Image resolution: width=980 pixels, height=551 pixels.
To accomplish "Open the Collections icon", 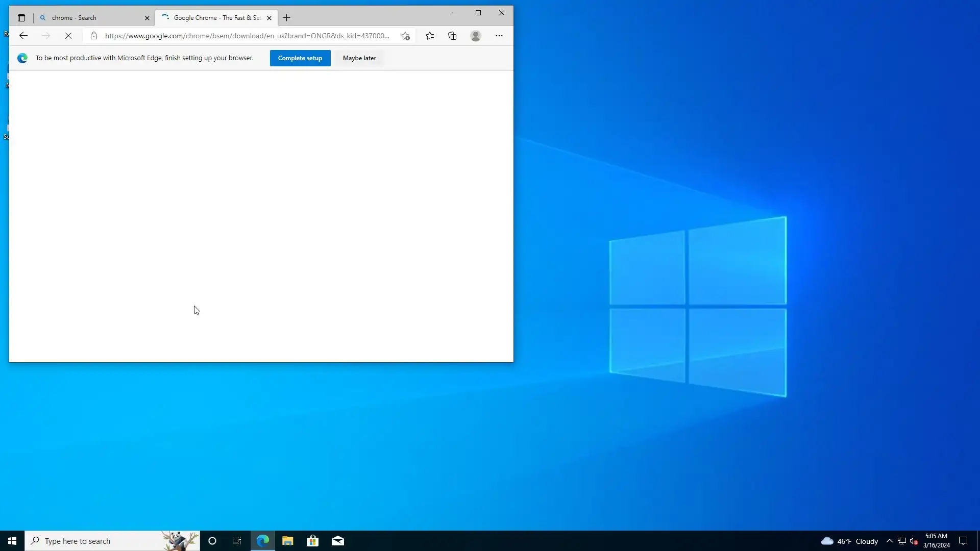I will pos(452,36).
